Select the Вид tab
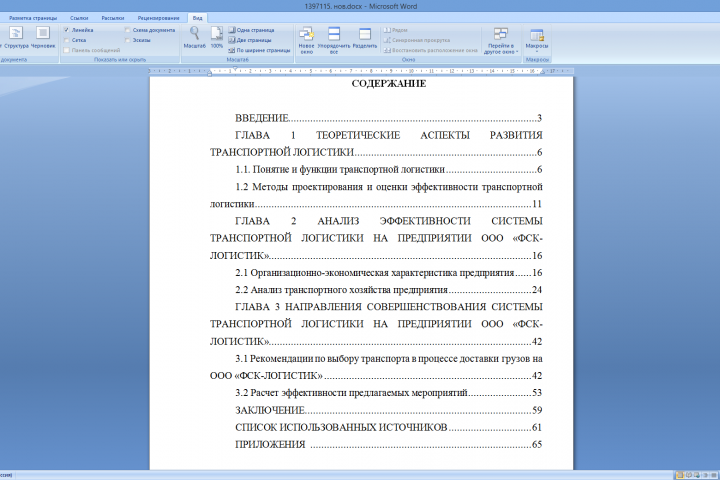Image resolution: width=720 pixels, height=480 pixels. coord(197,18)
